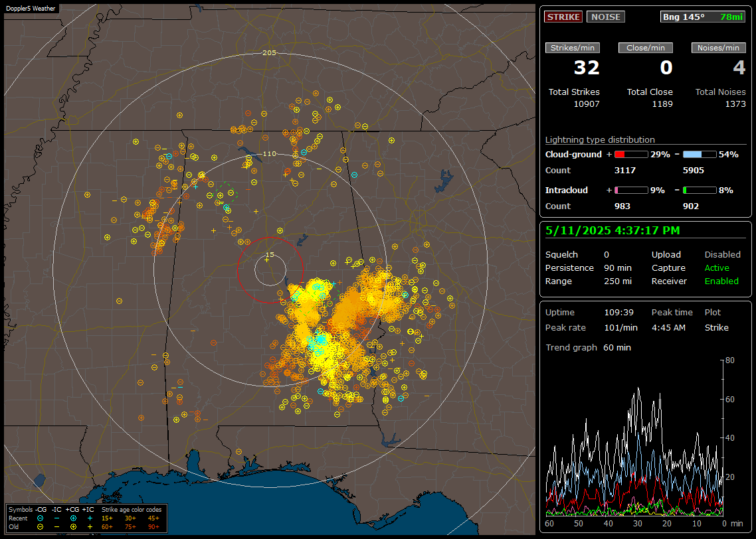
Task: Click the Capture status Active
Action: point(717,268)
